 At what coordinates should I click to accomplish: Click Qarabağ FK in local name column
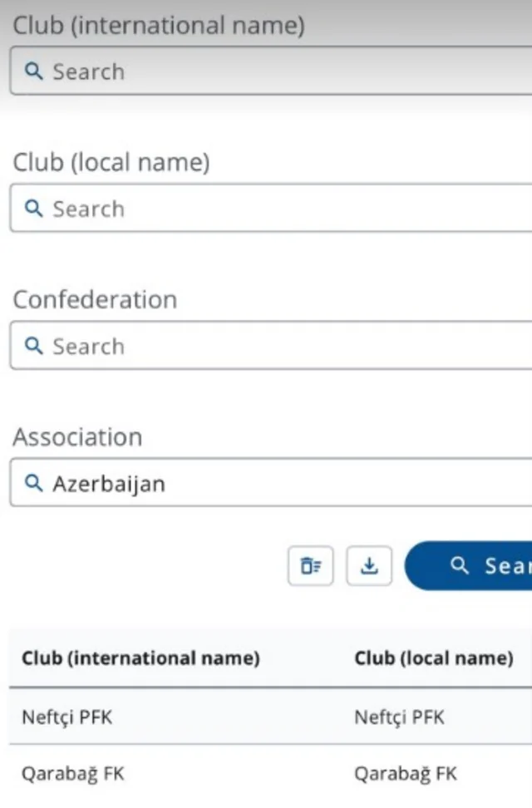coord(406,774)
